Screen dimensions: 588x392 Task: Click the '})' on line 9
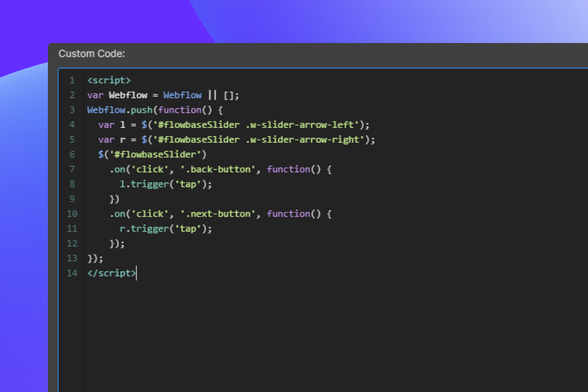click(x=114, y=199)
